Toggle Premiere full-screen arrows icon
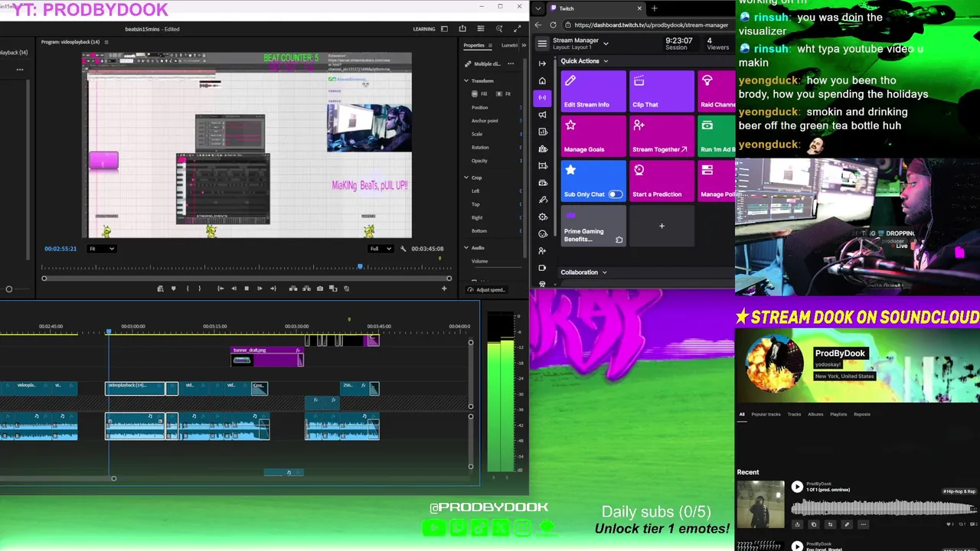This screenshot has height=551, width=980. pos(517,29)
